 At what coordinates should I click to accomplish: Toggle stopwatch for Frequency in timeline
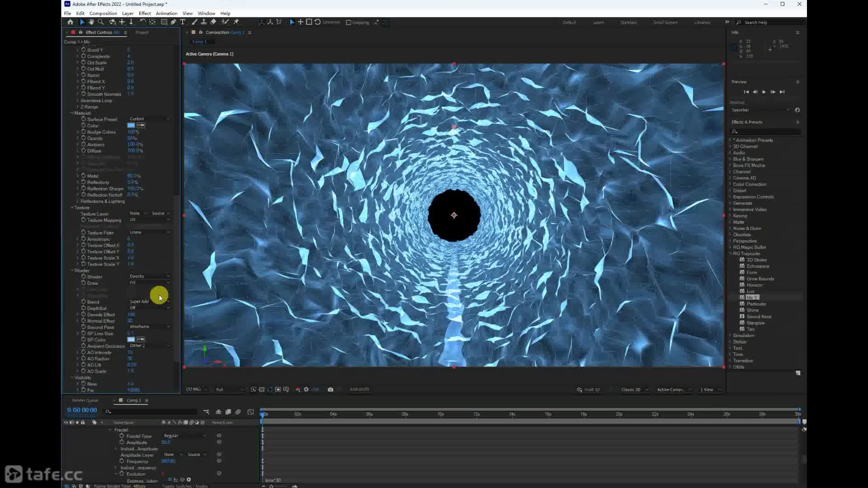(122, 461)
